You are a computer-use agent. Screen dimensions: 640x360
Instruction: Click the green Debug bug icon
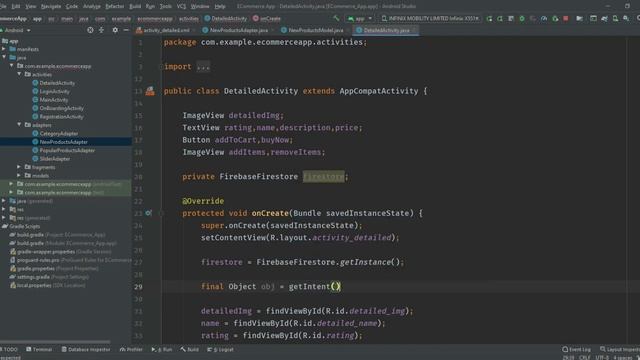522,18
